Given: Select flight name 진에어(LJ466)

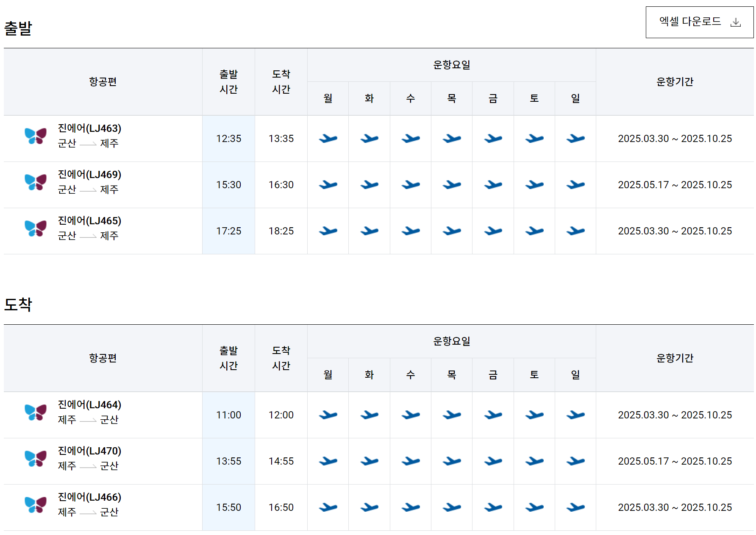Looking at the screenshot, I should 89,497.
